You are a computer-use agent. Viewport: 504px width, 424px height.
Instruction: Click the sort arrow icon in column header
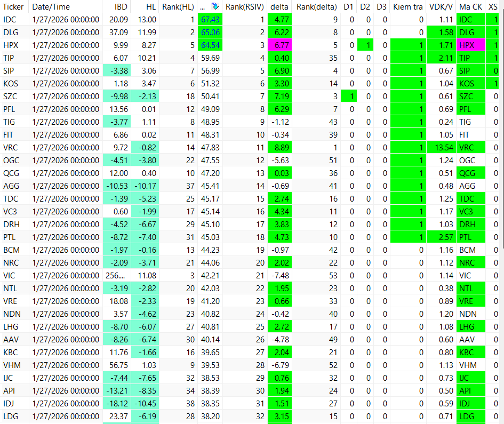(215, 6)
